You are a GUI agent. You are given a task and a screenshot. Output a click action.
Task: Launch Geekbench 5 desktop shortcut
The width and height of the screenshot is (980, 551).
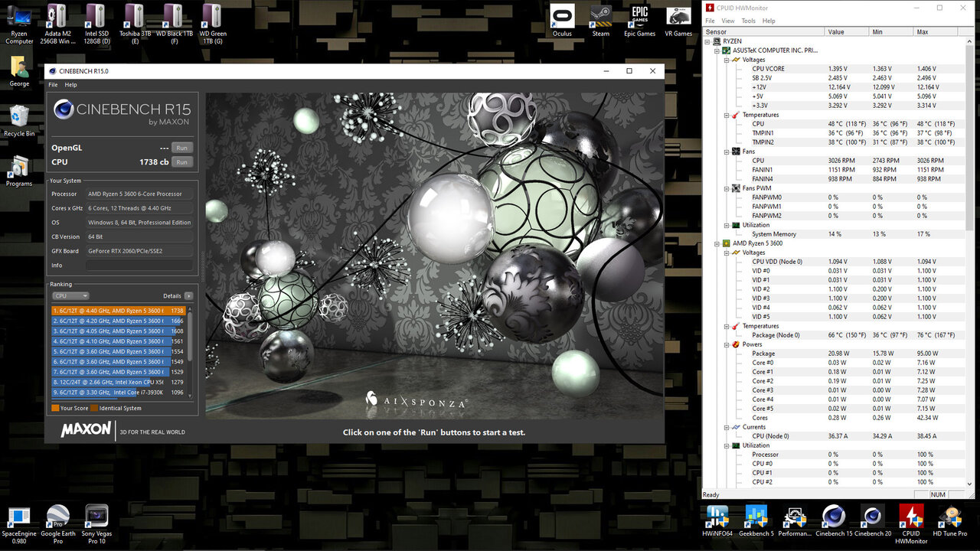pos(756,521)
